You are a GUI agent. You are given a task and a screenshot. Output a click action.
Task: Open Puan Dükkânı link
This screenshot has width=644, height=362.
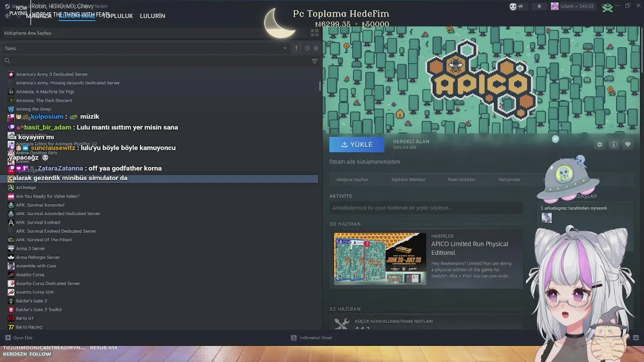pyautogui.click(x=461, y=179)
